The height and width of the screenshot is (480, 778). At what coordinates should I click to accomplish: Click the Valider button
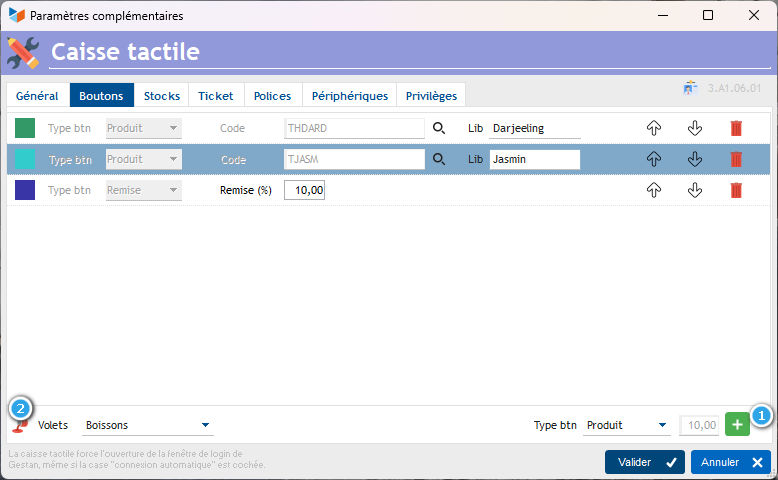(644, 462)
